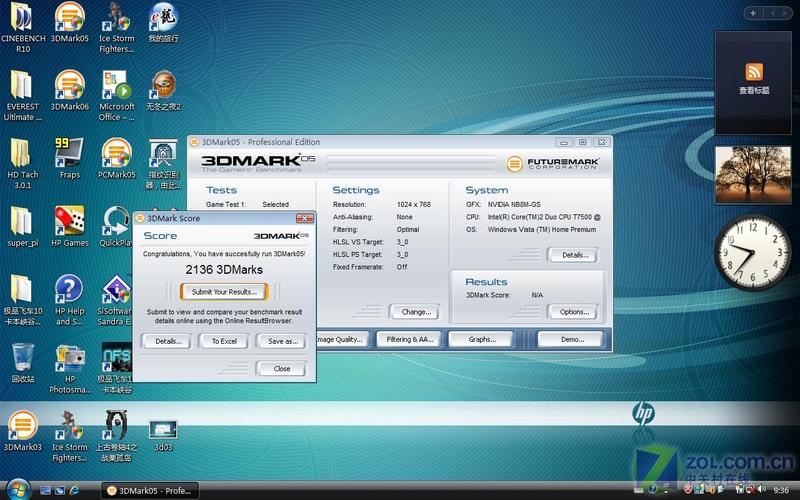Screen dimensions: 800x500
Task: Open the Futuremark Corporation logo
Action: coord(553,164)
